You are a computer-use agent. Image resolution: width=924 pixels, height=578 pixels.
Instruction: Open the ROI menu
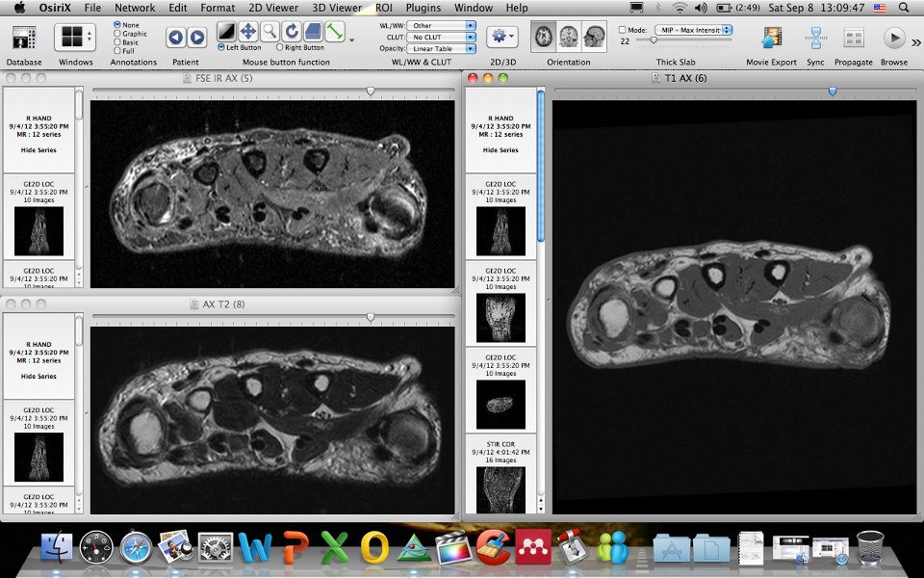pos(384,8)
